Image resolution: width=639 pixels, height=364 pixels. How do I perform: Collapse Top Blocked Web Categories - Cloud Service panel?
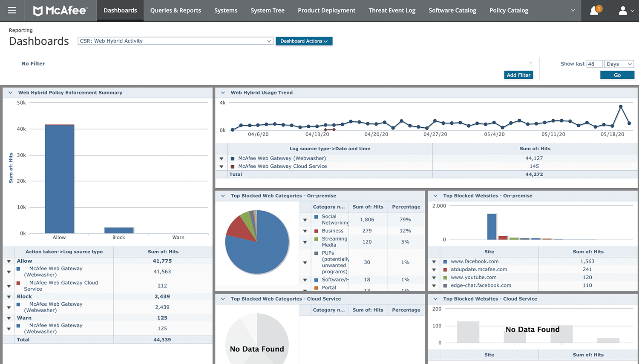pos(223,299)
